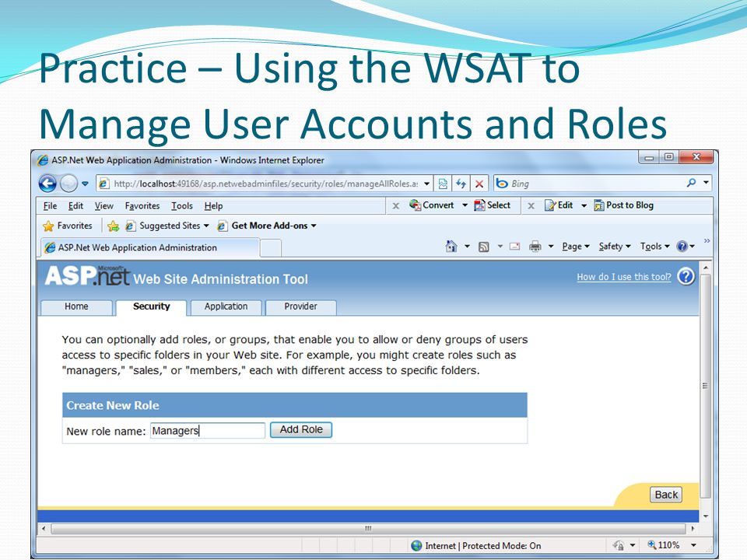
Task: Click Post to Blog button
Action: 623,205
